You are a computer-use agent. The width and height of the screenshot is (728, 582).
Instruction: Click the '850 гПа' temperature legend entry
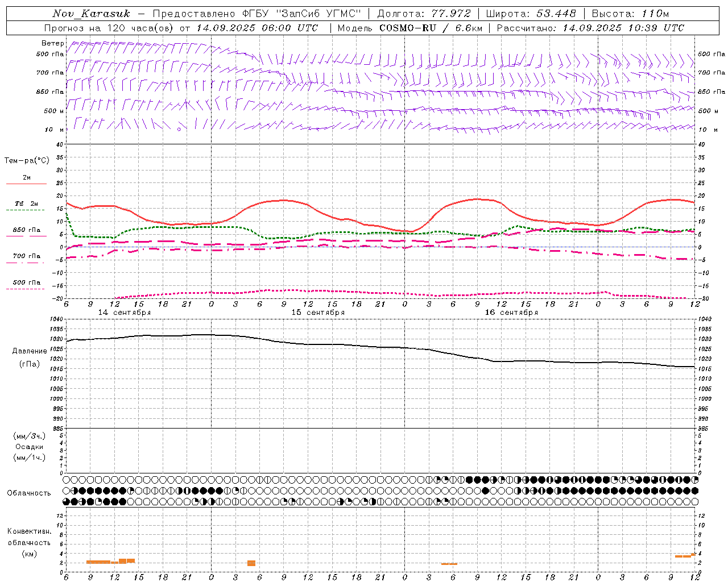27,230
